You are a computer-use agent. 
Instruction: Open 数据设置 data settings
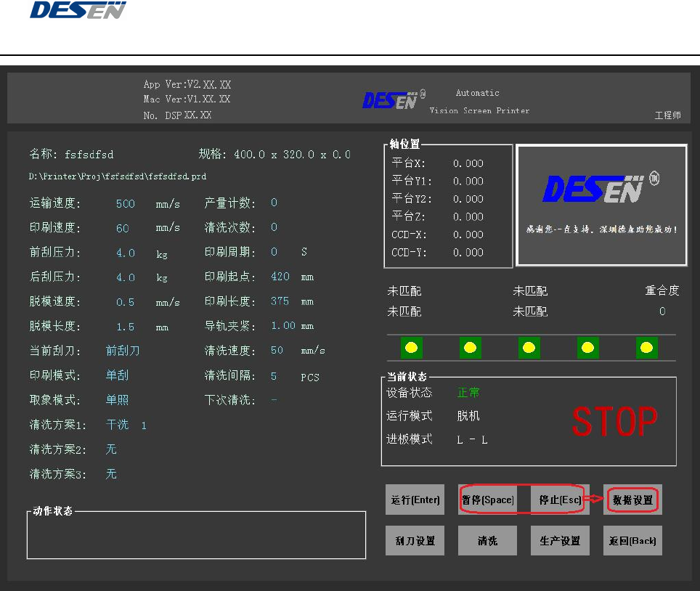632,500
